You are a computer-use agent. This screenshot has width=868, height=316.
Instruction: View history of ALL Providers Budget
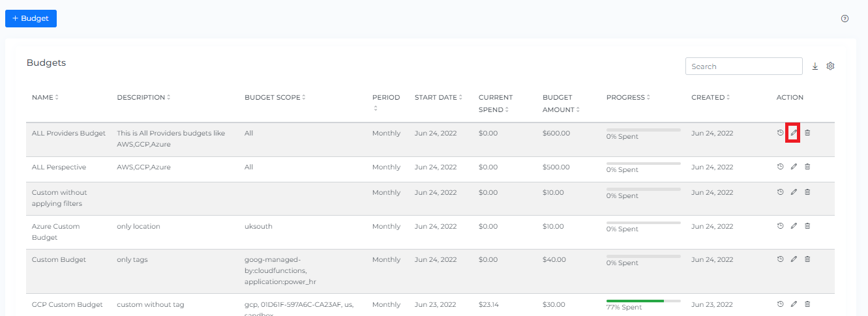click(x=780, y=133)
